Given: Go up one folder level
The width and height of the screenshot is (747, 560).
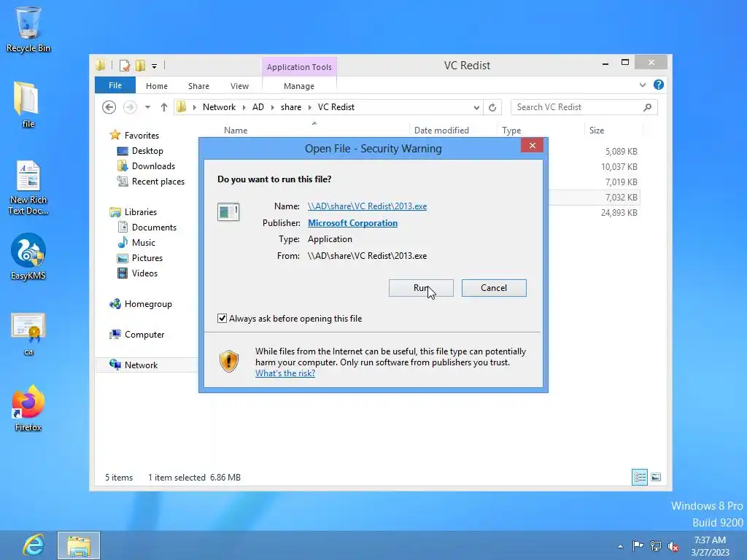Looking at the screenshot, I should (x=164, y=107).
